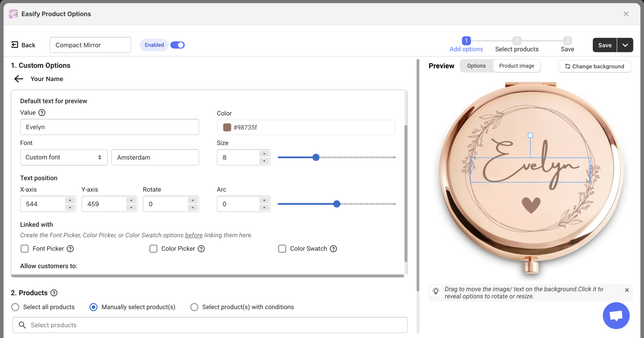Viewport: 644px width, 338px height.
Task: Check the Color Swatch checkbox
Action: pos(282,249)
